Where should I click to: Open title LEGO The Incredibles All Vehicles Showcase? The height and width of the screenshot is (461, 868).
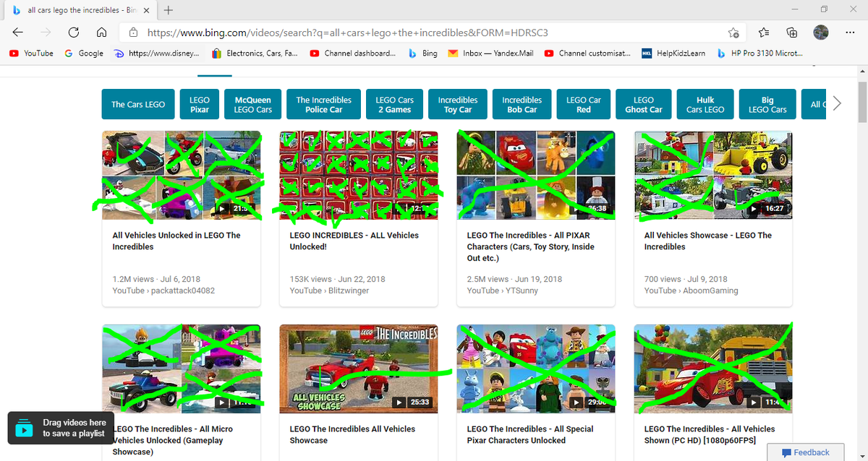[x=353, y=434]
